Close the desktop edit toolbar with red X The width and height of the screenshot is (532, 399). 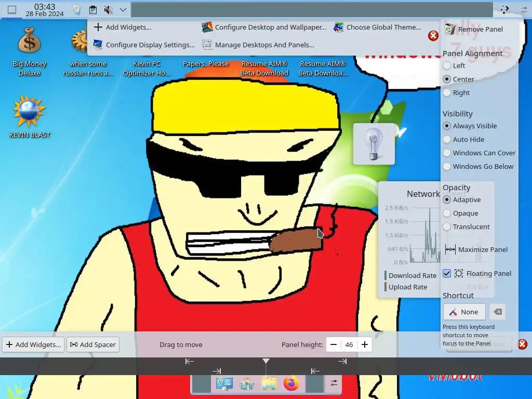[433, 36]
